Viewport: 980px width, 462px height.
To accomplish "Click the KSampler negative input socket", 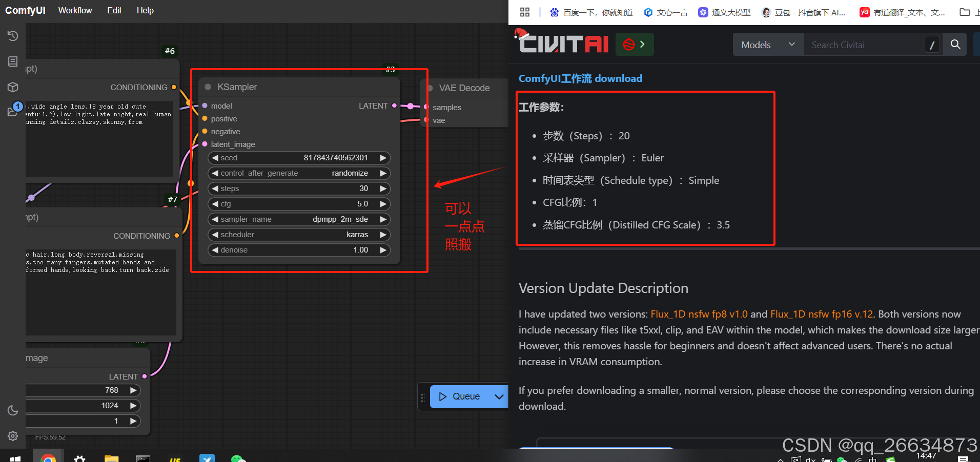I will pyautogui.click(x=205, y=132).
